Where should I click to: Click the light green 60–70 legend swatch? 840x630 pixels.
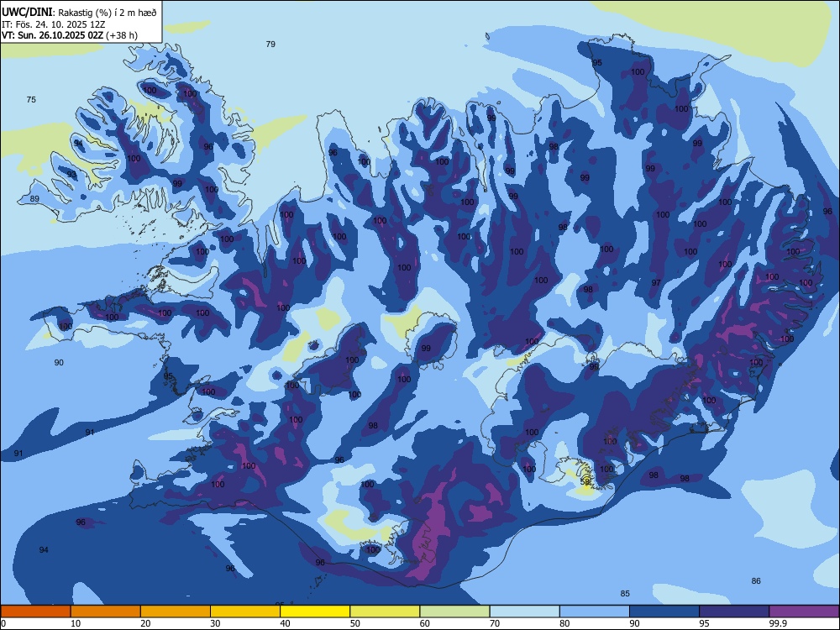coord(454,612)
